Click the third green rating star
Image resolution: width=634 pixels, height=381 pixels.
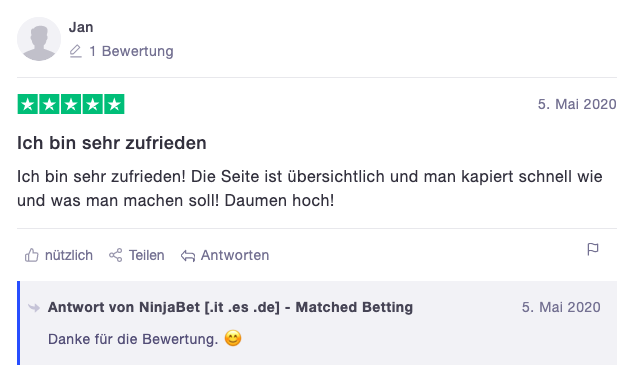[71, 104]
